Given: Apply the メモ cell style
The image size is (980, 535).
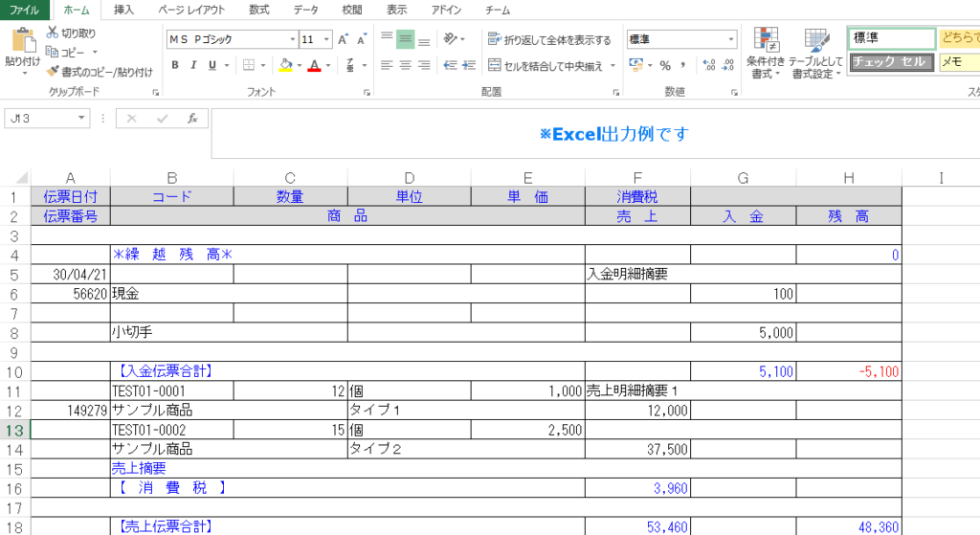Looking at the screenshot, I should pyautogui.click(x=959, y=62).
